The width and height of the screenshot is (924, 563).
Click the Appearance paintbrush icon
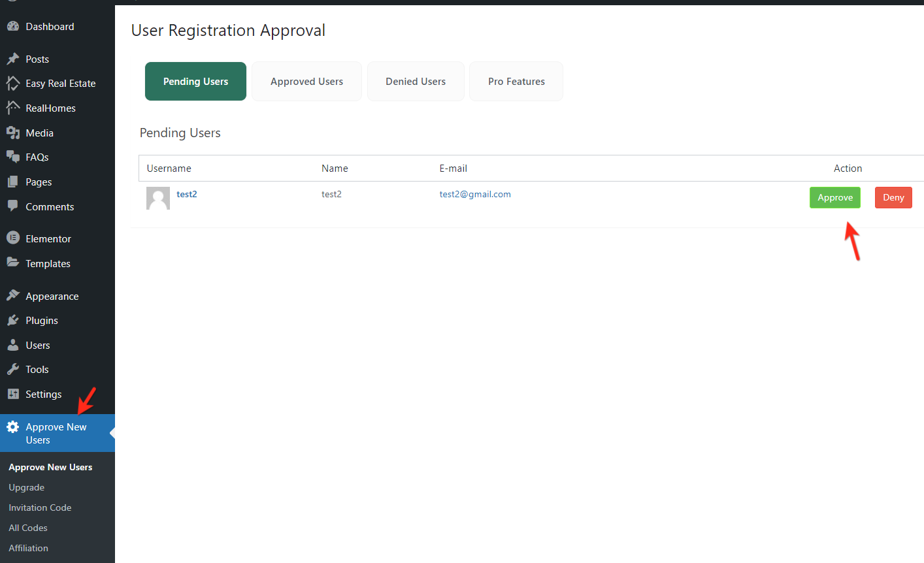click(14, 295)
